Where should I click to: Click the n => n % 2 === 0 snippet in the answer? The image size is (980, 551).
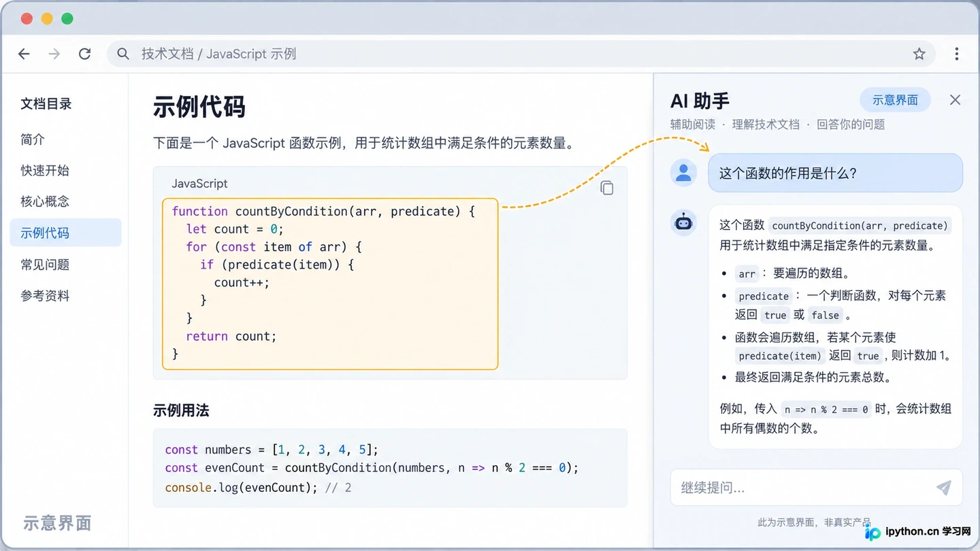[x=826, y=410]
